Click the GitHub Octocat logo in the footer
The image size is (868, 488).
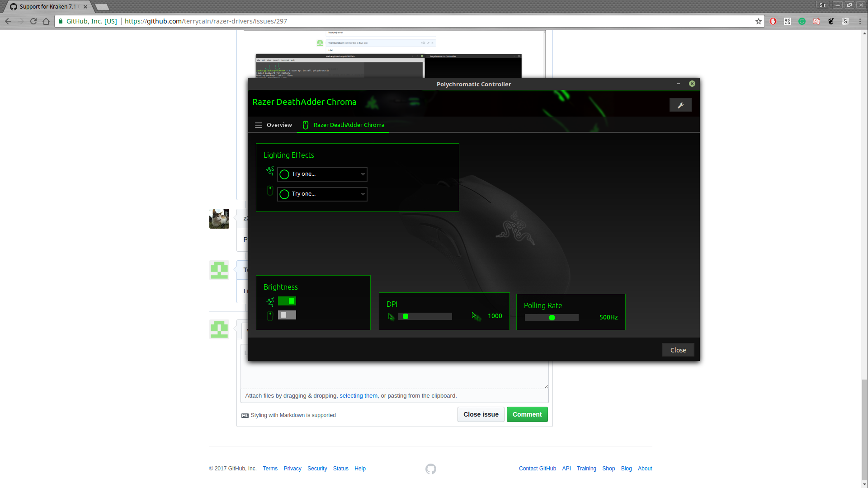pos(430,469)
